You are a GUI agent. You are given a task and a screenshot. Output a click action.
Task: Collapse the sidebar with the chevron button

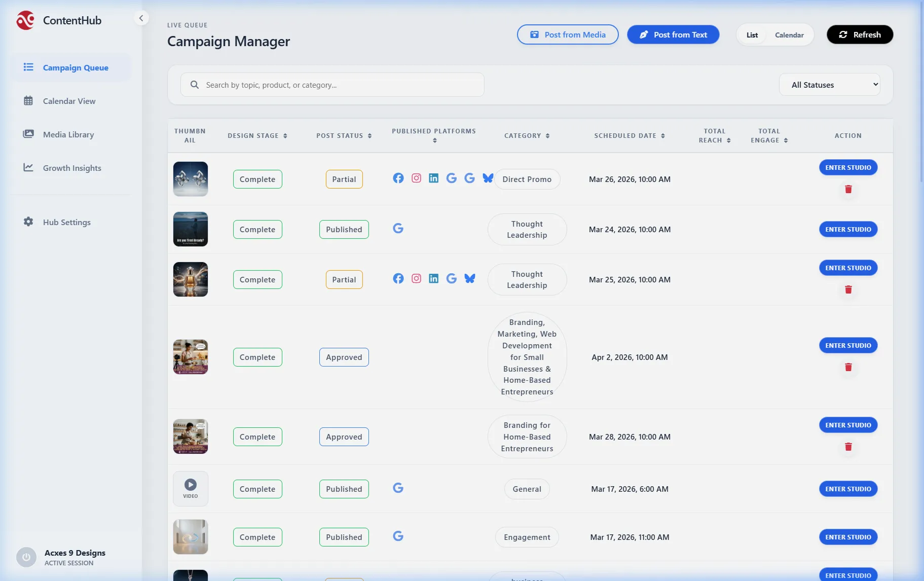pyautogui.click(x=141, y=18)
